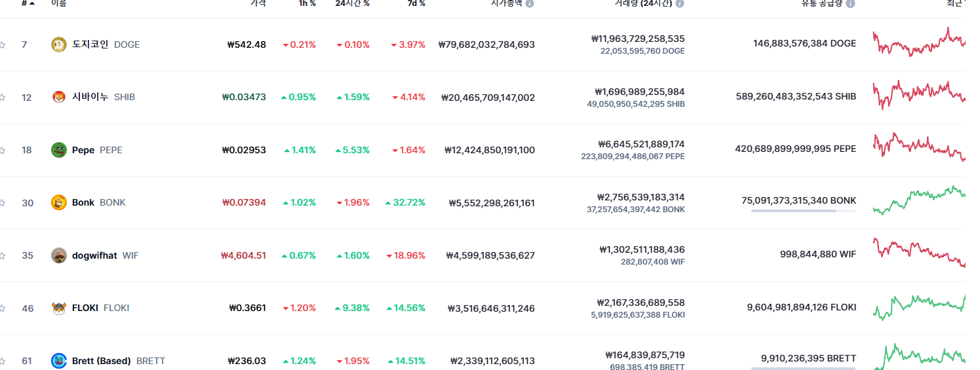Screen dimensions: 980x370
Task: Click the FLOKI viking logo icon
Action: tap(59, 308)
